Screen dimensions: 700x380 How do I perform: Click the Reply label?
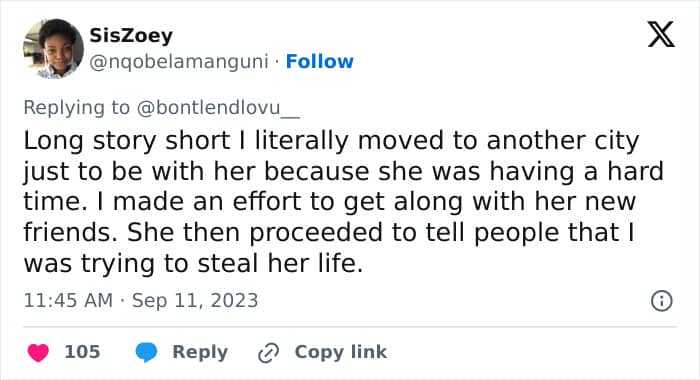coord(200,352)
